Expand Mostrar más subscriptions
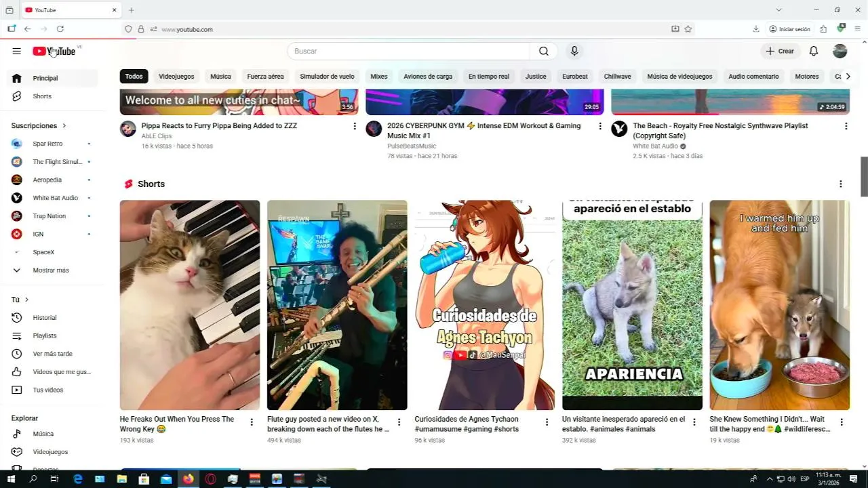868x488 pixels. click(x=53, y=270)
